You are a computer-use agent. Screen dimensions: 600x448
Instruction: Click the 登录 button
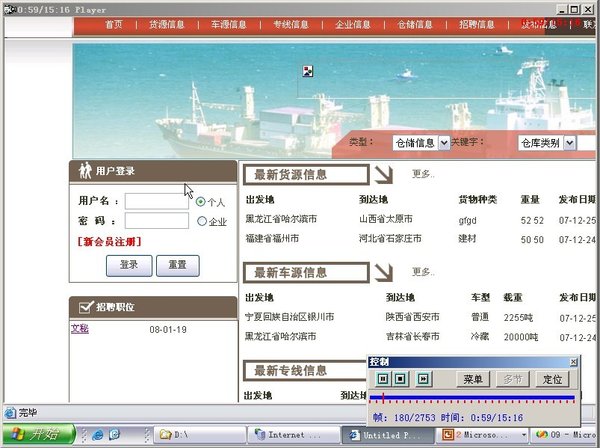[x=129, y=266]
